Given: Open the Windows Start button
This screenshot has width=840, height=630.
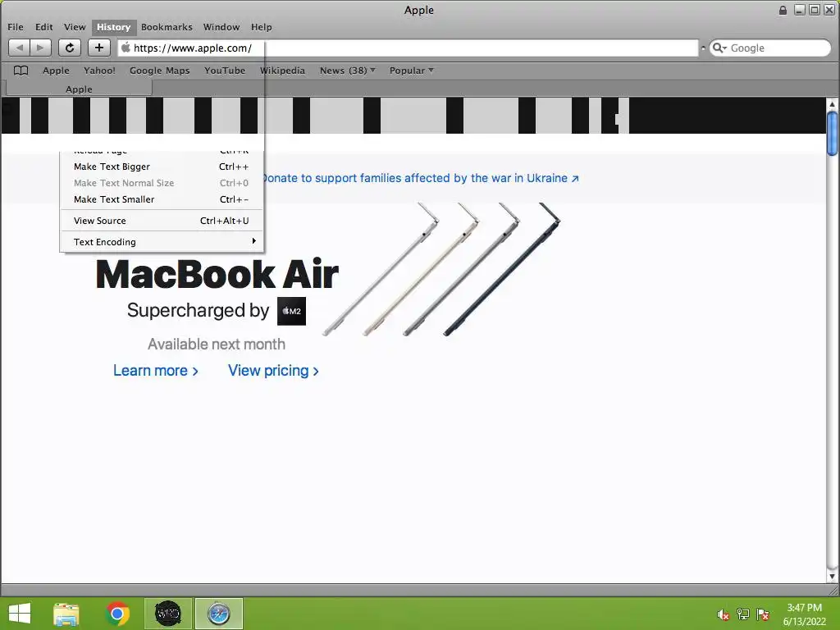Looking at the screenshot, I should (20, 614).
